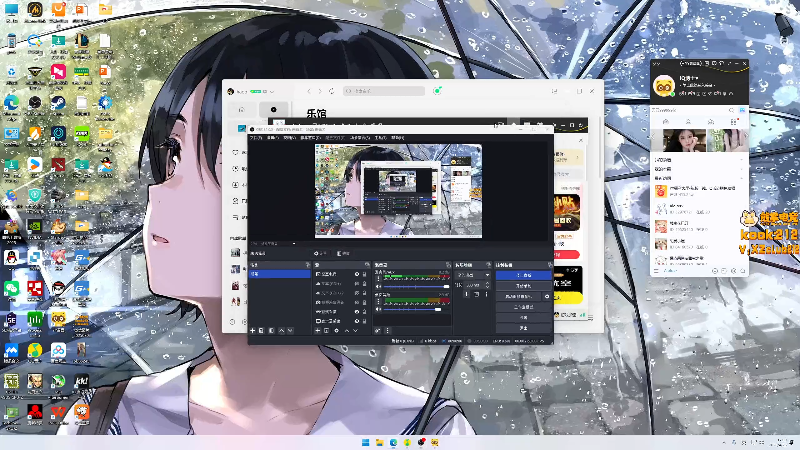
Task: Select the highlighted scene in OBS Scenes list
Action: pyautogui.click(x=280, y=274)
